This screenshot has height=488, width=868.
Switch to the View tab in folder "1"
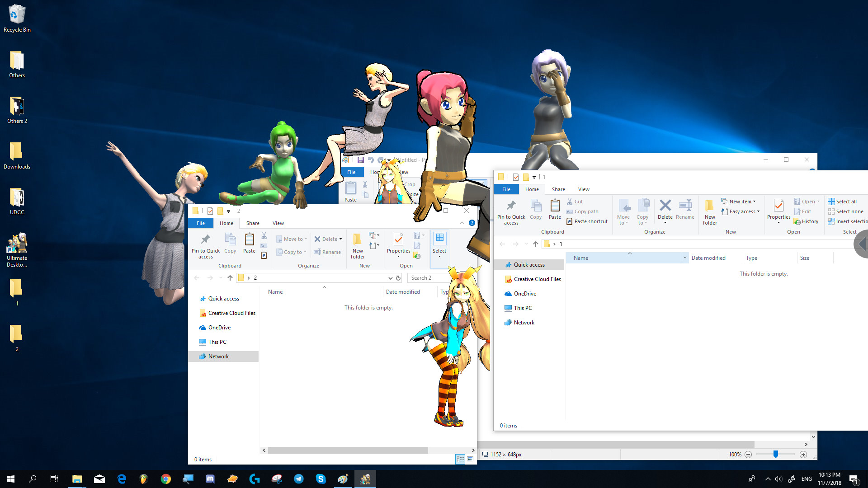pyautogui.click(x=584, y=189)
